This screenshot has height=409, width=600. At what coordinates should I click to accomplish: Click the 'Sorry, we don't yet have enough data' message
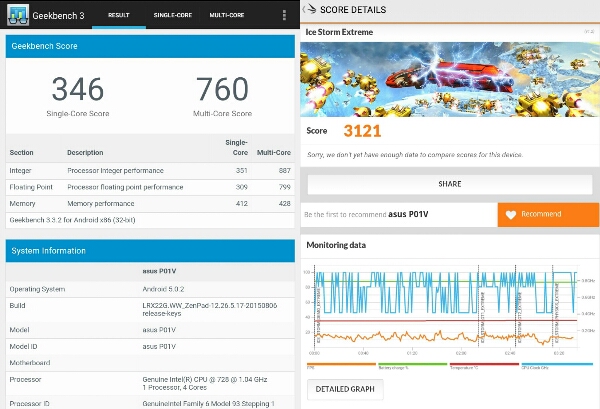coord(415,155)
